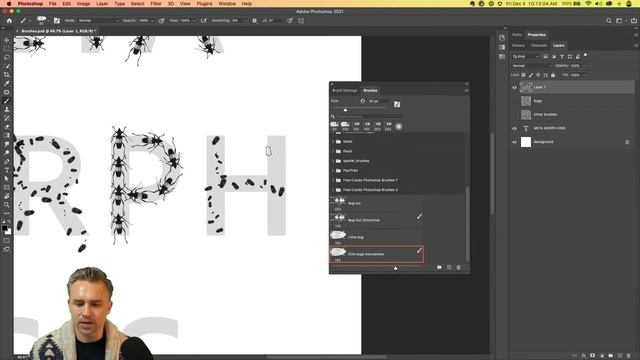The height and width of the screenshot is (360, 640).
Task: Select the Lasso tool
Action: point(7,58)
